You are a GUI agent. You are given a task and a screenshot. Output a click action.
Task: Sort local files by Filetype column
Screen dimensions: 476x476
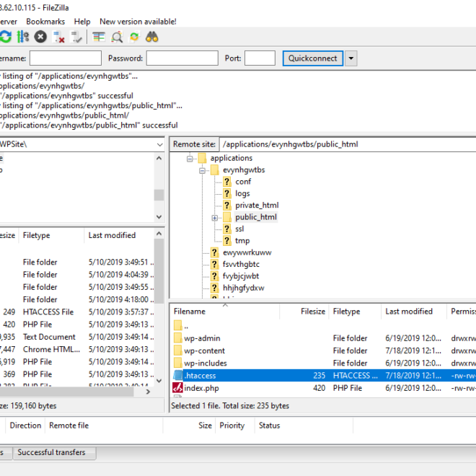click(51, 235)
